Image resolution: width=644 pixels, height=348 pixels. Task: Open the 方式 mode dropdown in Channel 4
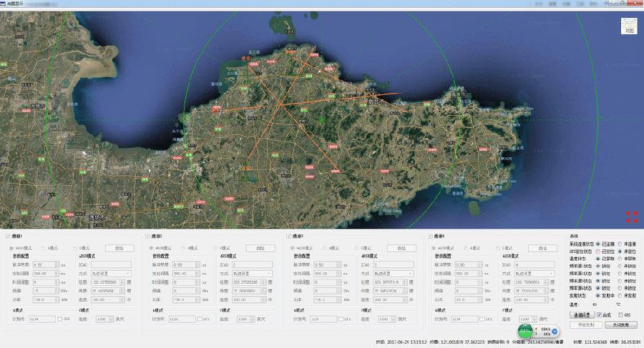pos(534,273)
